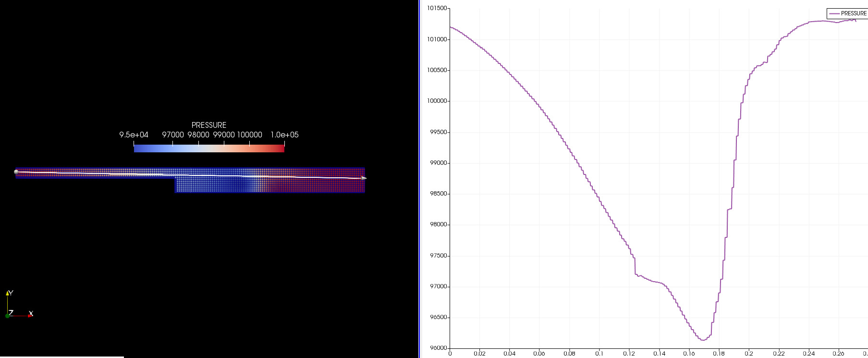Click the red end of color bar
The image size is (868, 358).
281,149
